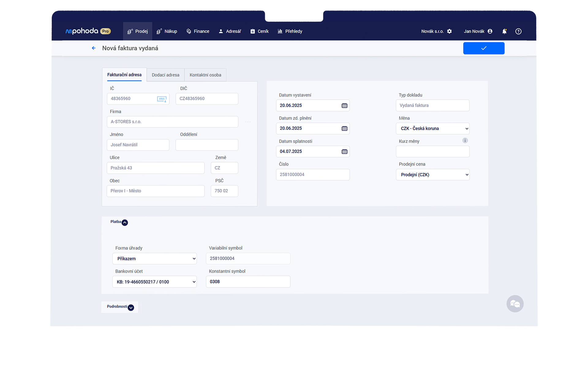Open the Bankovní účet dropdown
This screenshot has width=588, height=372.
click(154, 282)
